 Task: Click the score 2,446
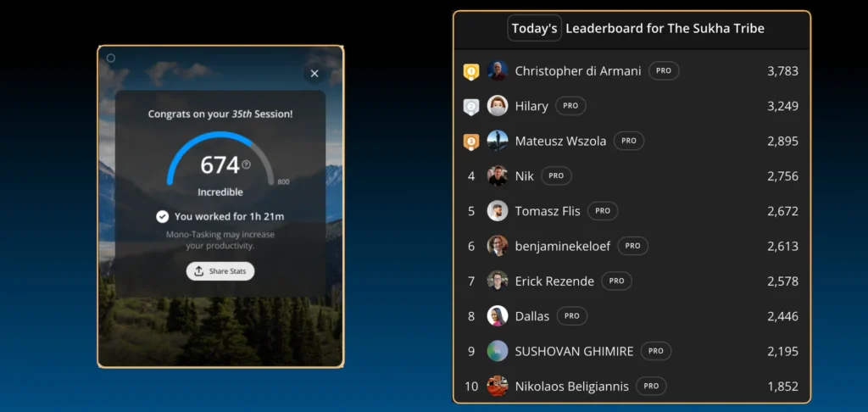782,316
